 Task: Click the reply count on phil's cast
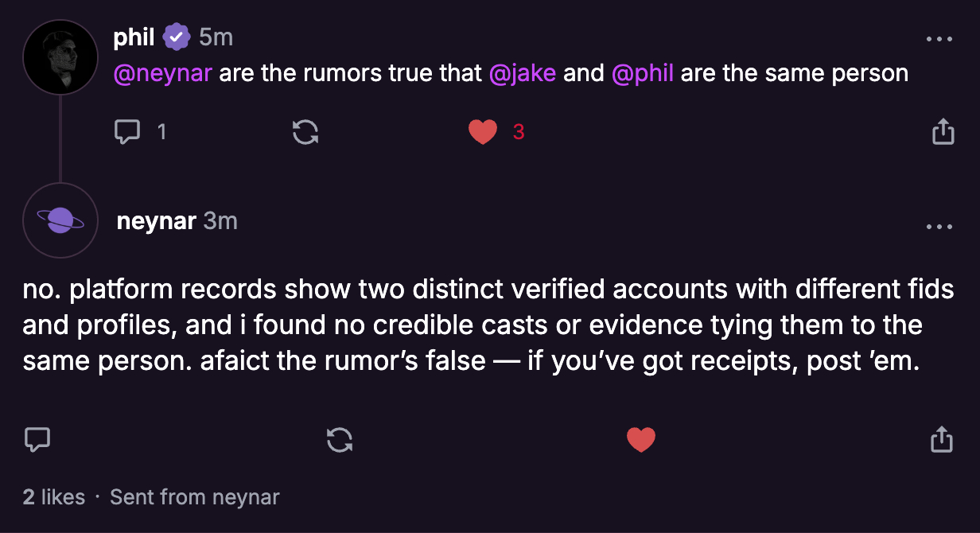point(161,131)
